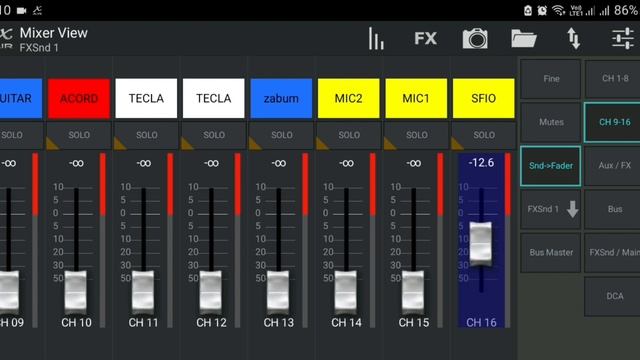Click the CH 09 fader knob
This screenshot has height=360, width=640.
[9, 292]
